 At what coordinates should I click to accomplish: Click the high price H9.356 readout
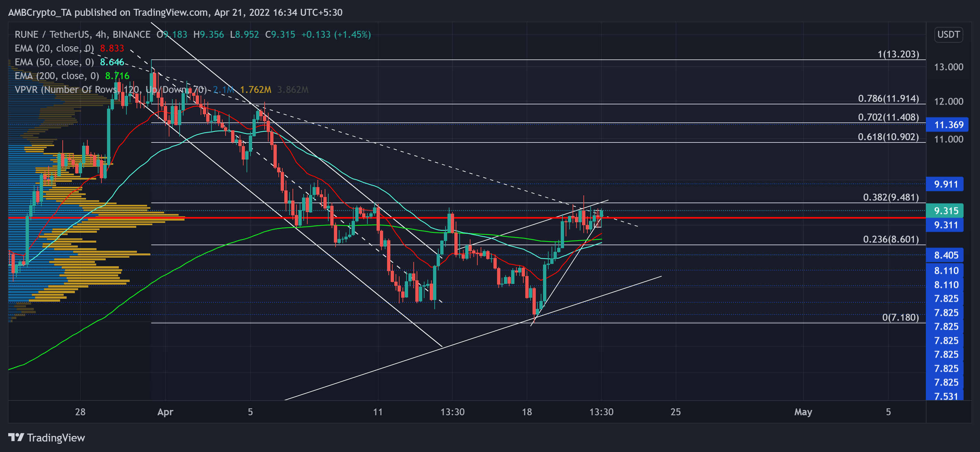(x=208, y=34)
